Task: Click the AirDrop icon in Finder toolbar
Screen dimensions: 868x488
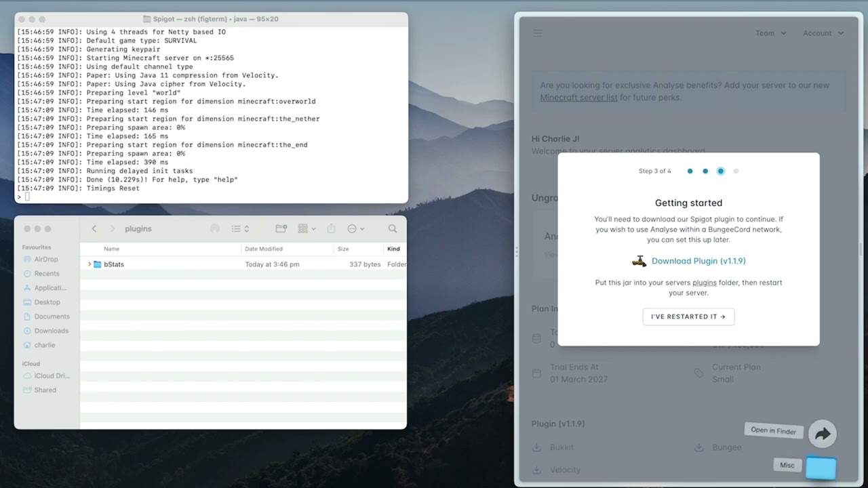Action: pos(215,229)
